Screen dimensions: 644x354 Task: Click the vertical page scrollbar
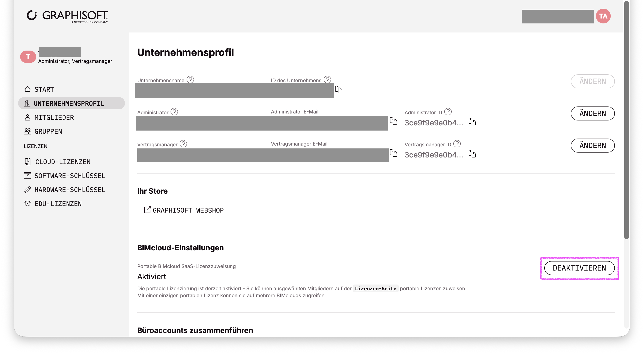tap(626, 120)
